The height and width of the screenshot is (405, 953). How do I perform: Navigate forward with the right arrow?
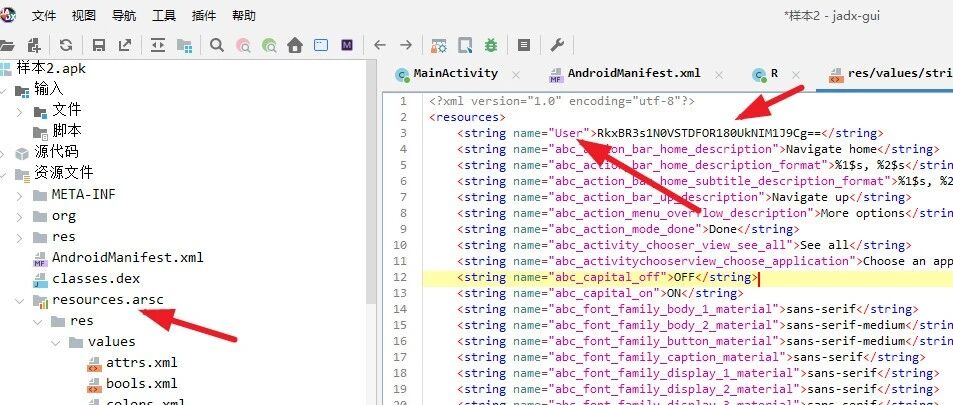pyautogui.click(x=406, y=45)
